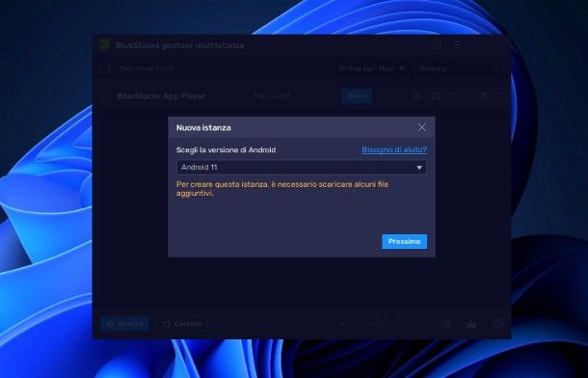588x378 pixels.
Task: Open settings gear for BlueStacks App Player row
Action: coord(417,96)
